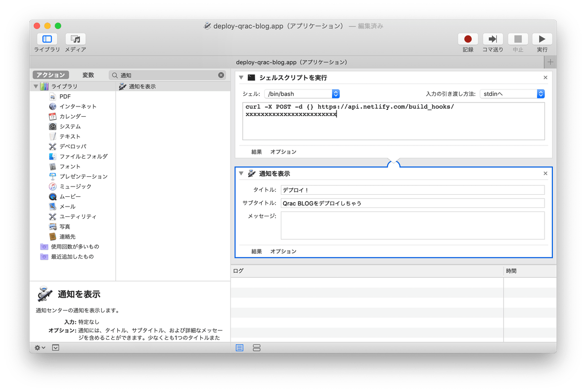Collapse the シェルスクリプトを実行 action disclosure triangle
The image size is (586, 392).
point(240,77)
